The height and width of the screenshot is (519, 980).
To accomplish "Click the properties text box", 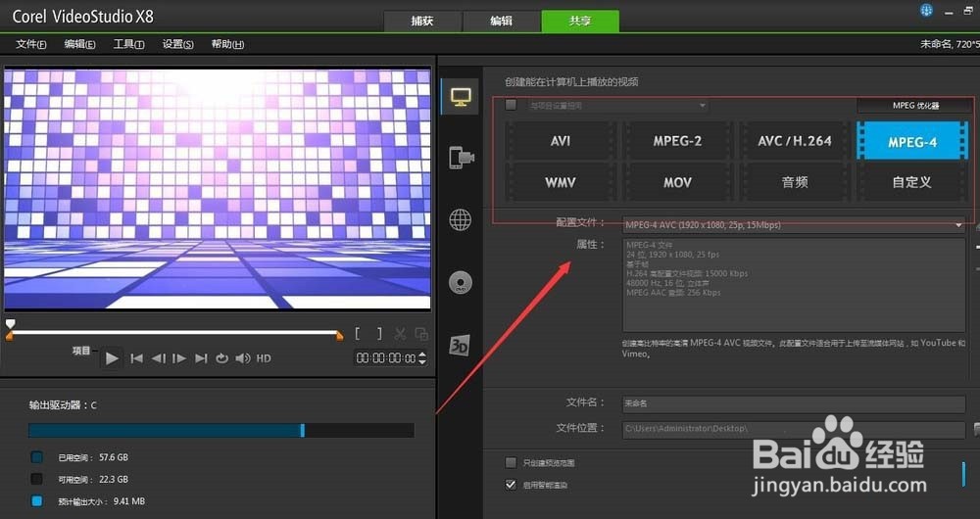I will (x=794, y=285).
